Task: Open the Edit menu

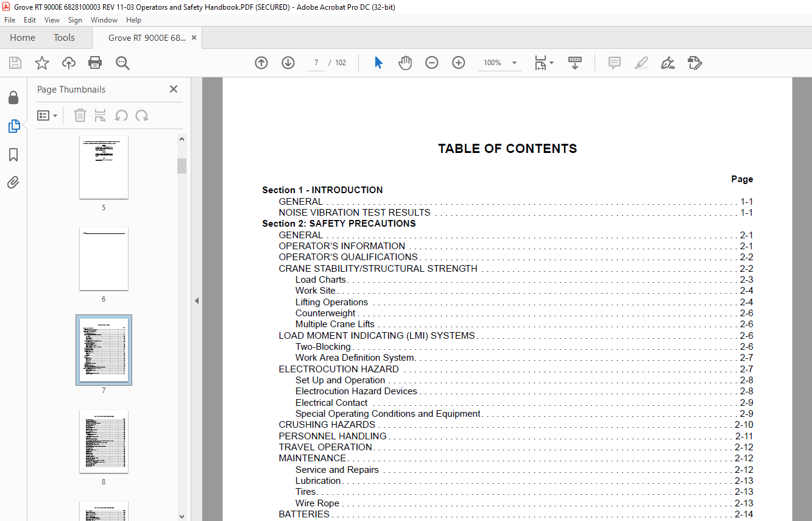Action: [30, 20]
